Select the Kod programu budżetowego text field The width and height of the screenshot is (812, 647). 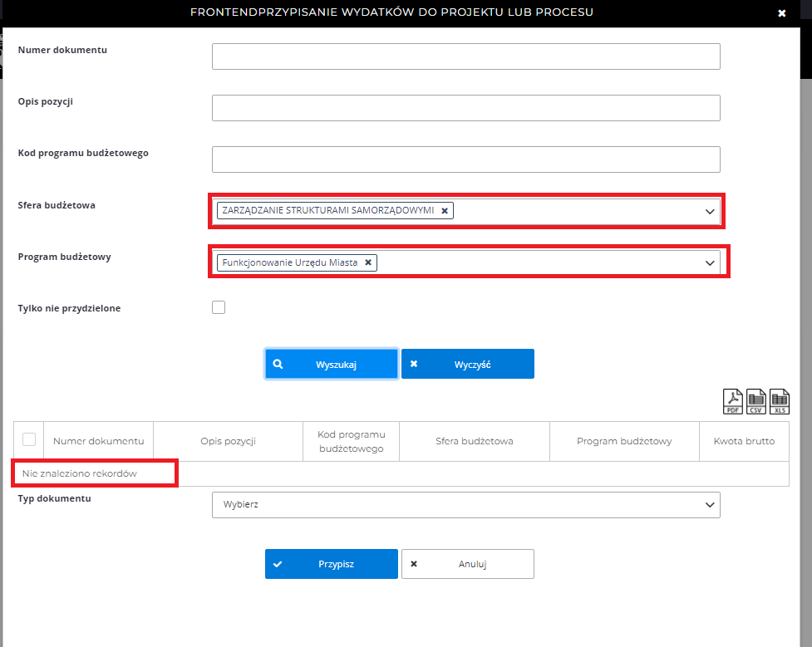465,159
